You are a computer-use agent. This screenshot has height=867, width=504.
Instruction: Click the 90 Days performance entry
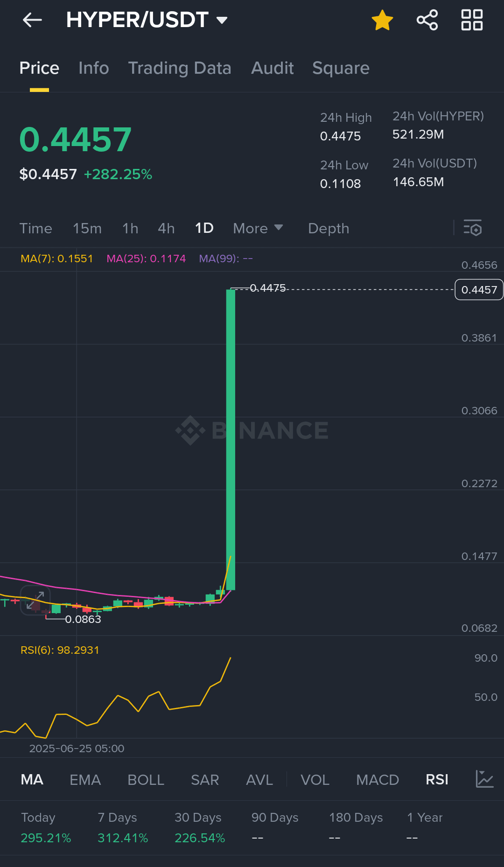[275, 828]
